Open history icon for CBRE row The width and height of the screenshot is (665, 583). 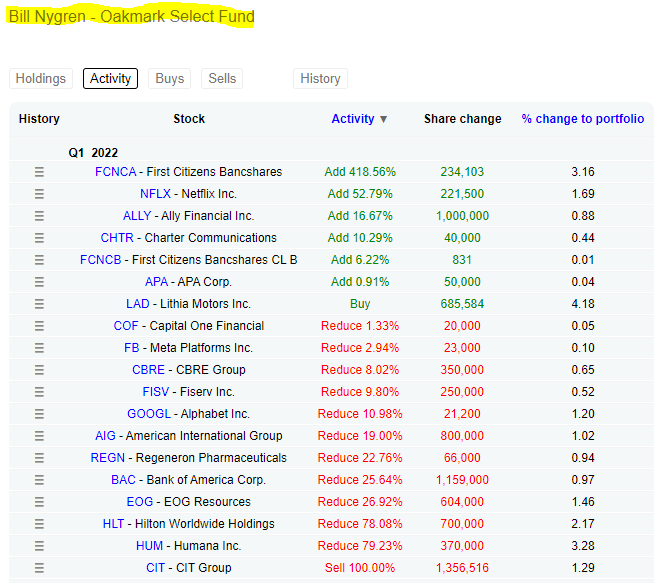(39, 370)
